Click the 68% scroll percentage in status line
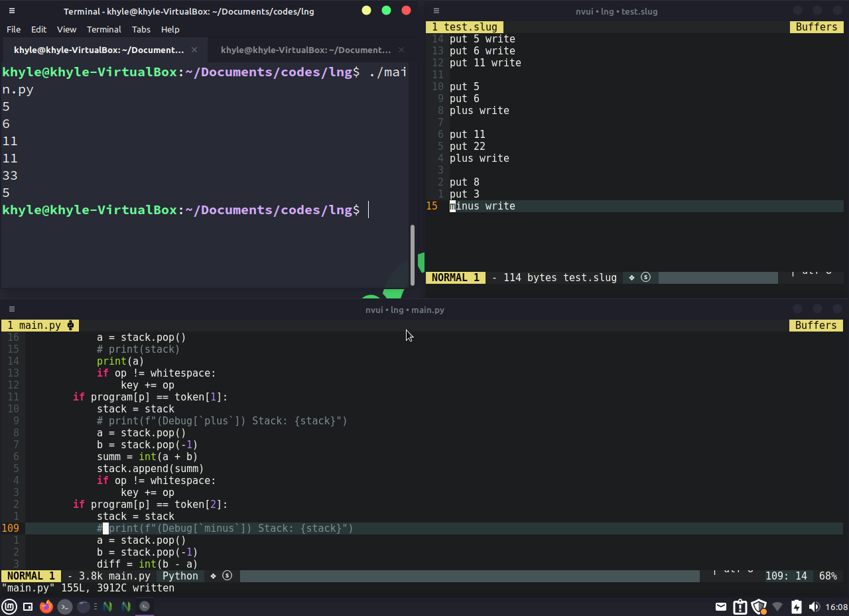Viewport: 849px width, 616px height. 828,576
